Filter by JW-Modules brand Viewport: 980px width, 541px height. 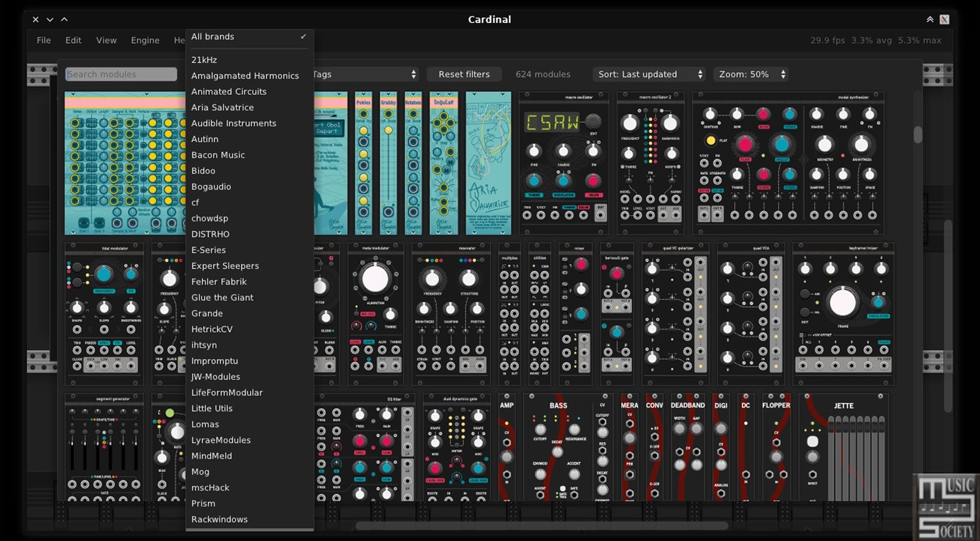(x=249, y=377)
